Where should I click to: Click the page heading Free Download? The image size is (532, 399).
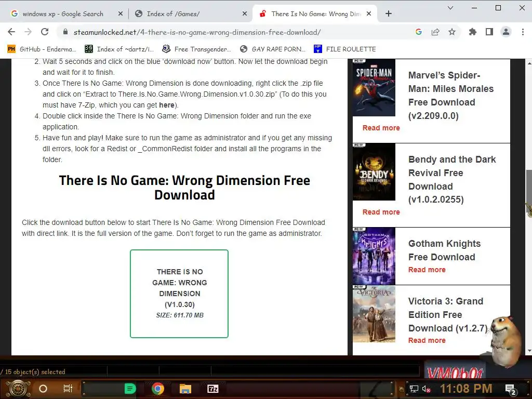click(x=184, y=188)
